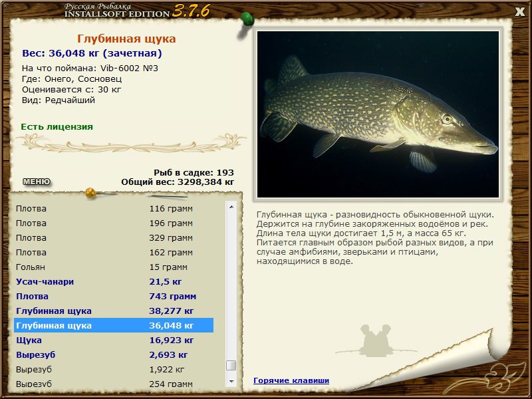Image resolution: width=532 pixels, height=399 pixels.
Task: Click the scroll down arrow of fish list
Action: point(231,381)
